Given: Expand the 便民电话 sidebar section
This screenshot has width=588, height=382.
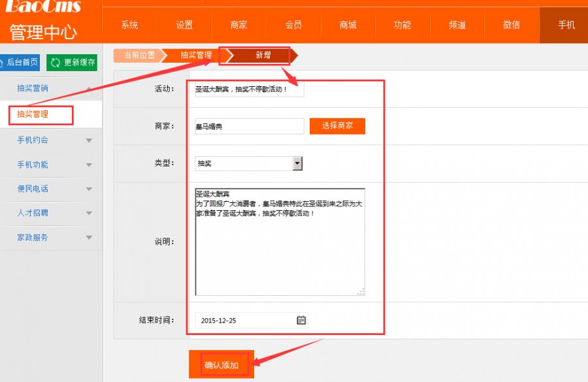Looking at the screenshot, I should (51, 189).
